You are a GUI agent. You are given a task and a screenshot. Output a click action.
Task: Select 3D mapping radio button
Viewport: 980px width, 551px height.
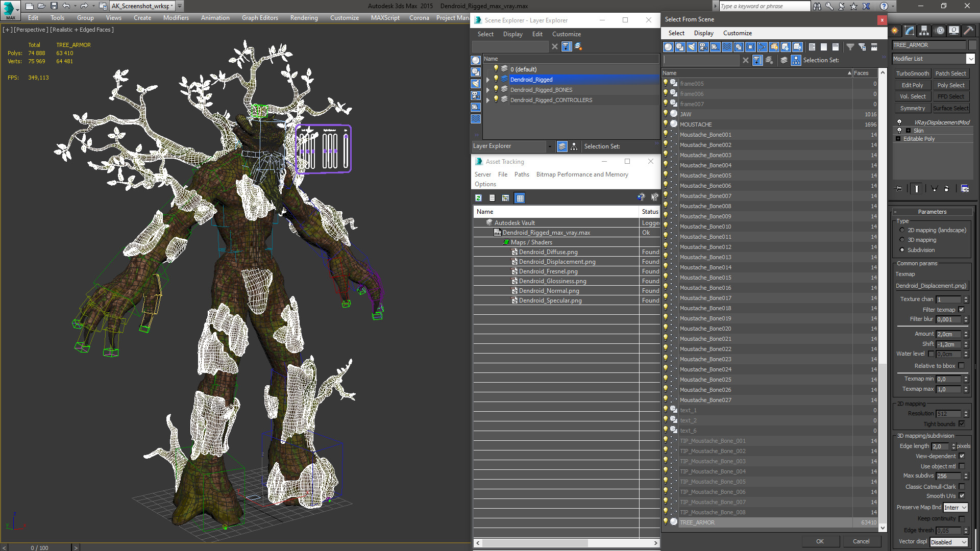(902, 240)
